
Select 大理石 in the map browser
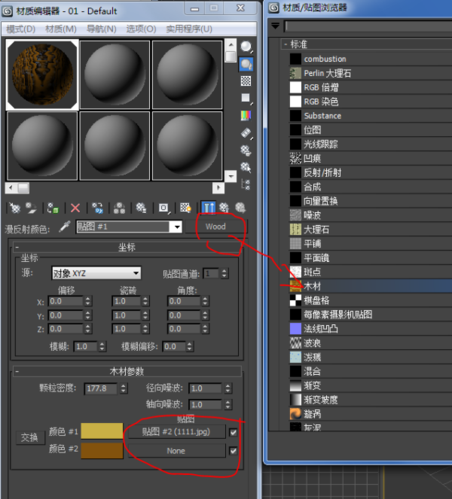[x=370, y=229]
